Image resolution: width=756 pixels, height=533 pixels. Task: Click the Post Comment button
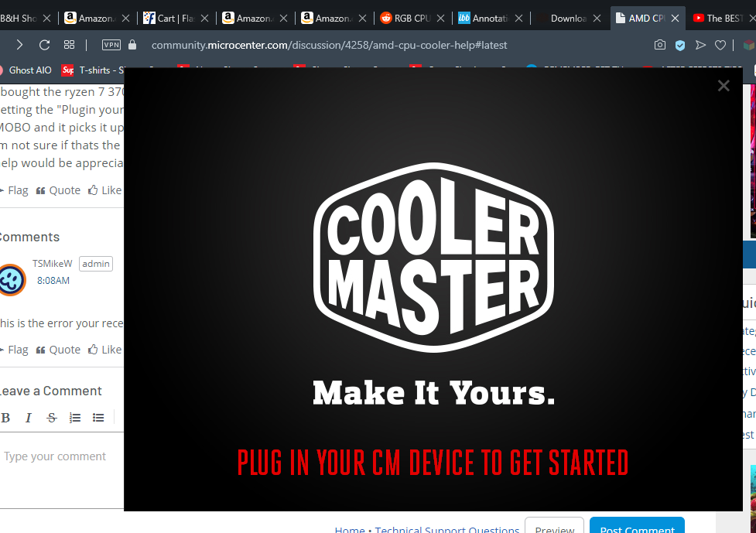pyautogui.click(x=637, y=527)
